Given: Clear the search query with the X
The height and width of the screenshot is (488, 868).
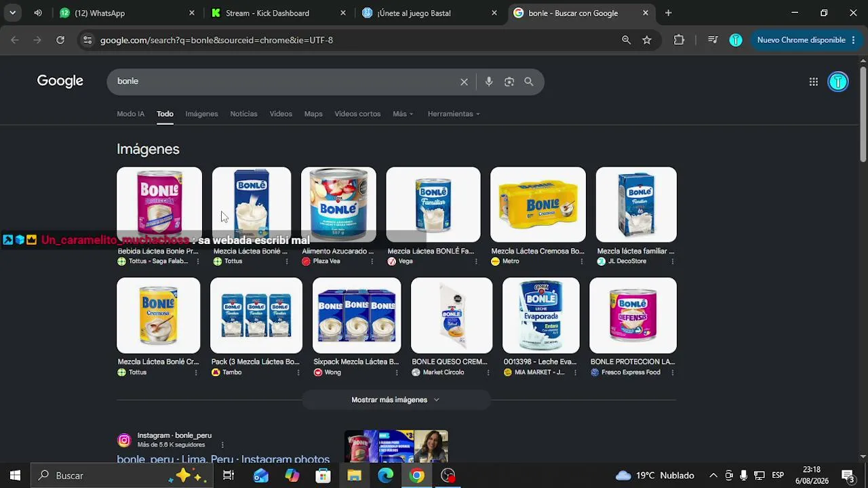Looking at the screenshot, I should tap(464, 82).
